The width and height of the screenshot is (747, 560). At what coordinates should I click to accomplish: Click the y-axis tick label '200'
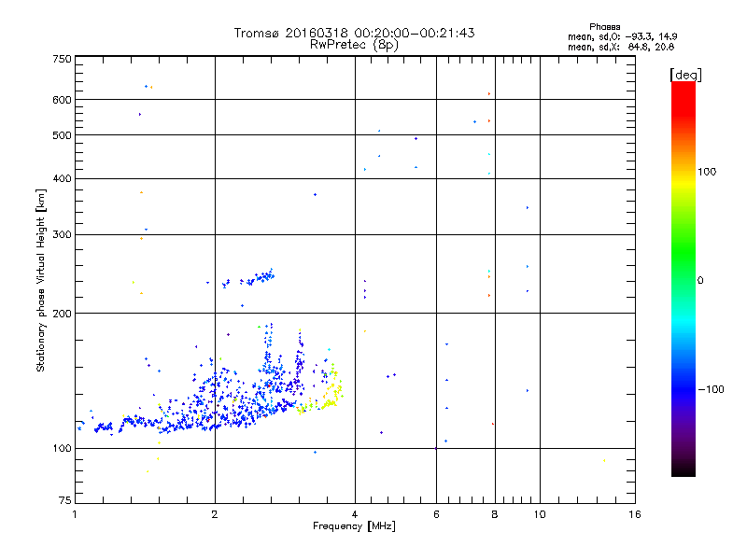point(62,314)
